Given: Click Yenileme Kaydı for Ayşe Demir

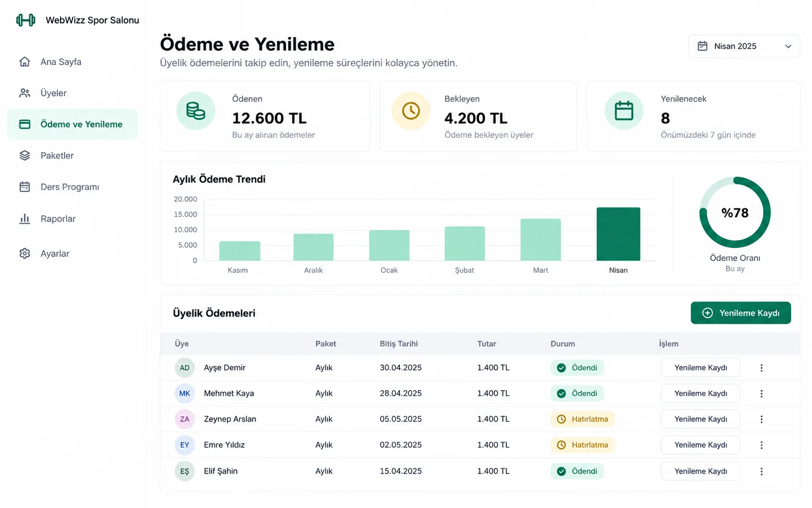Looking at the screenshot, I should click(x=700, y=368).
